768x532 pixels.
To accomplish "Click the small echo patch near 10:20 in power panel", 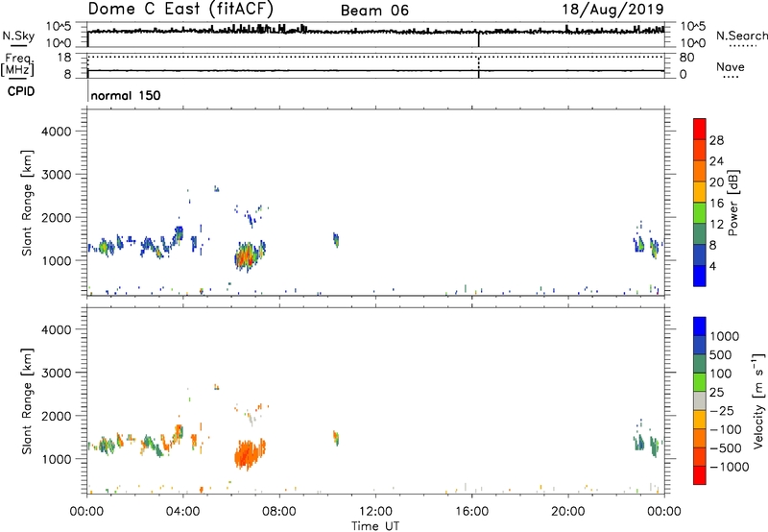I will coord(336,240).
